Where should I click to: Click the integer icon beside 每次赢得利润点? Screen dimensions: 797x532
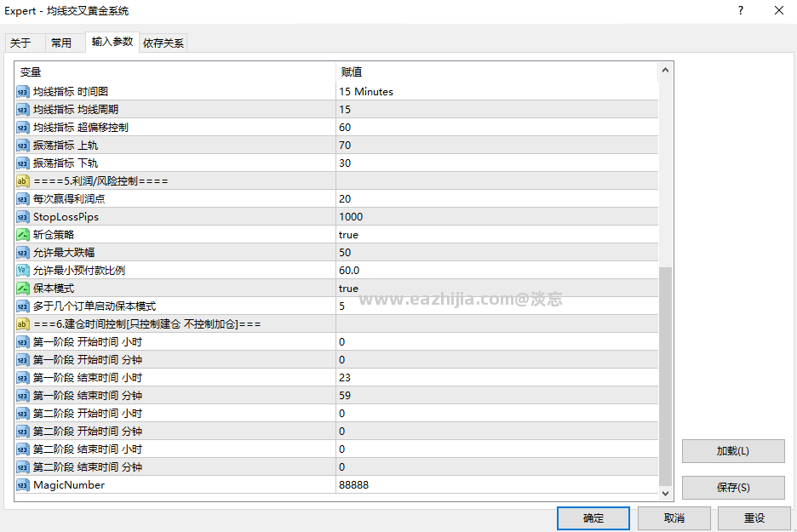pyautogui.click(x=22, y=199)
